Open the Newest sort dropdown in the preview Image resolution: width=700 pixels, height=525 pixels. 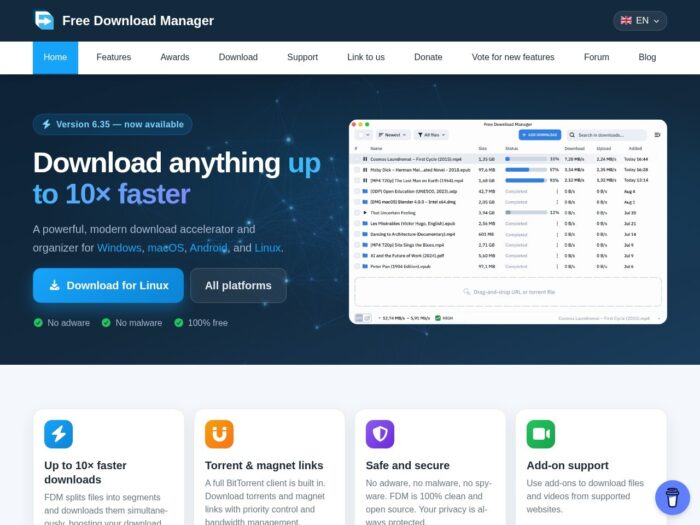392,135
